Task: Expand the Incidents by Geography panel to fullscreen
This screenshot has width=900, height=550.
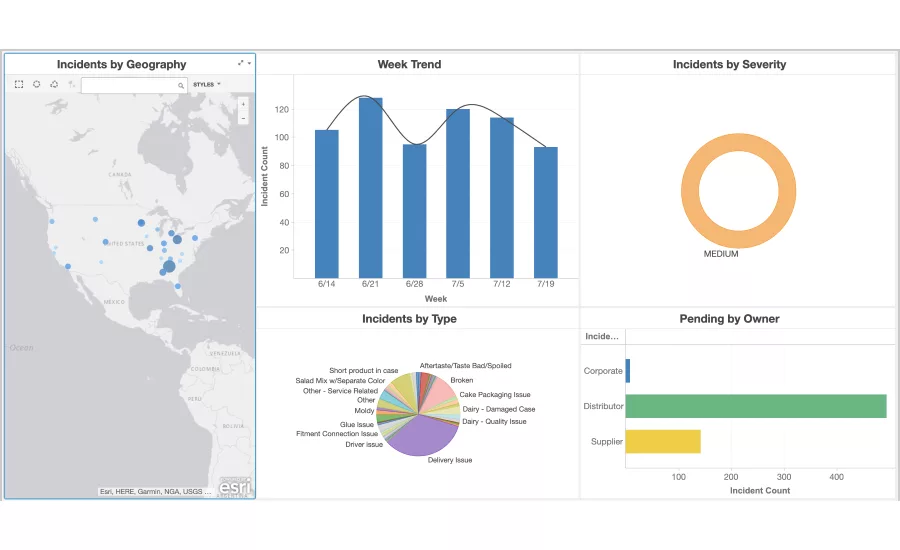Action: (x=240, y=63)
